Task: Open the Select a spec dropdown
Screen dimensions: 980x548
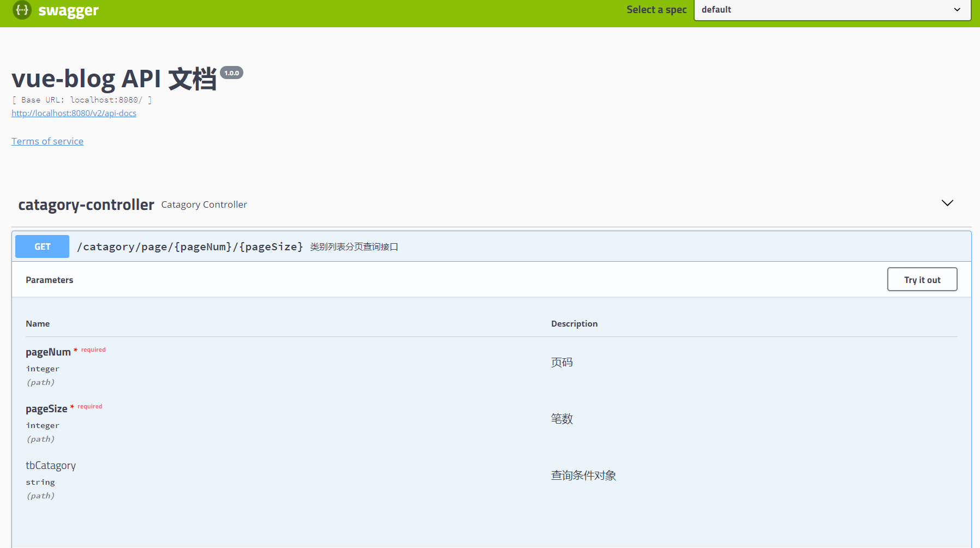Action: (832, 10)
